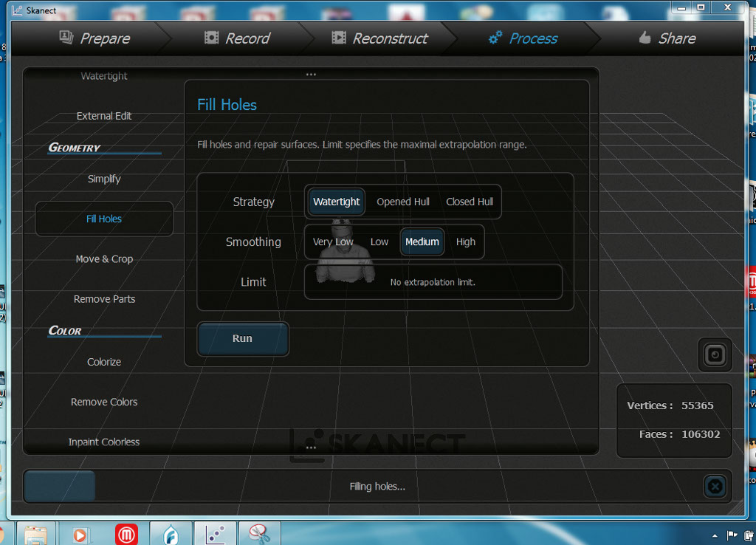Adjust the Limit extrapolation slider

pyautogui.click(x=433, y=281)
